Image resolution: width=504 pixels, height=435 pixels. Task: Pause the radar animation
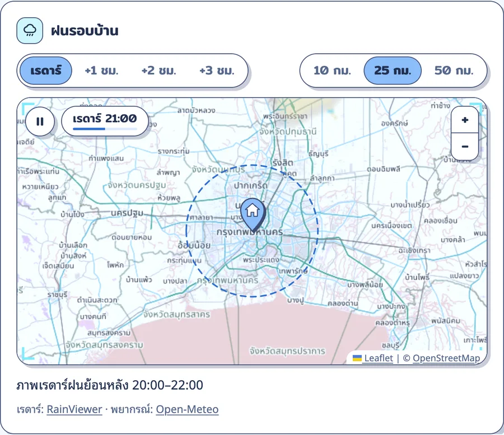40,121
